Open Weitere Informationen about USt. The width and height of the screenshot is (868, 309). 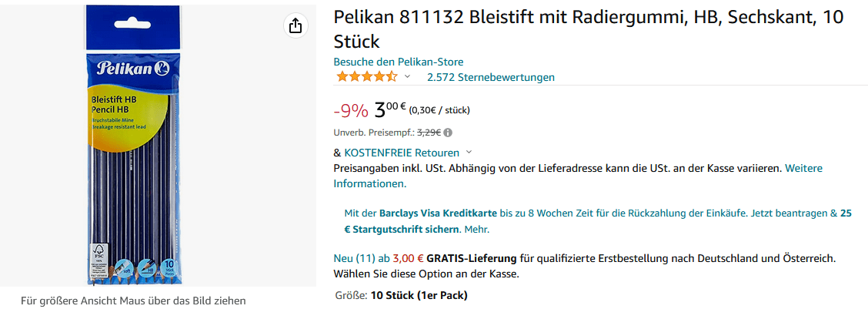[578, 175]
